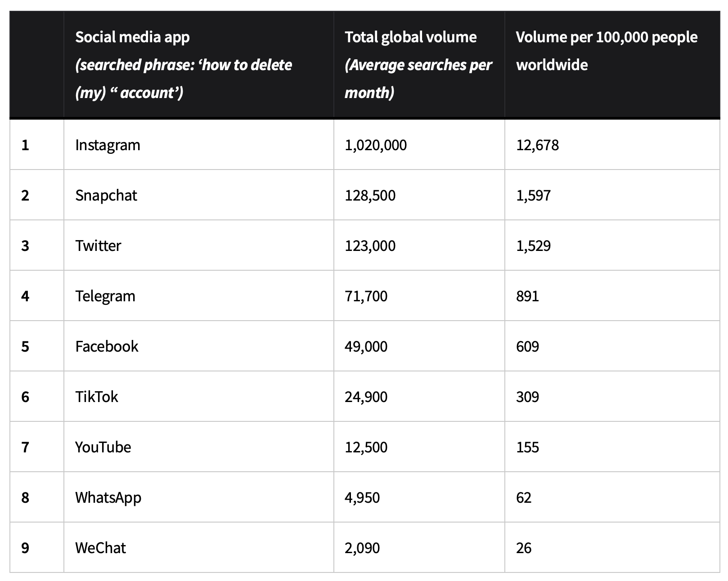Viewport: 728px width, 581px height.
Task: Click the Facebook app name
Action: tap(107, 346)
